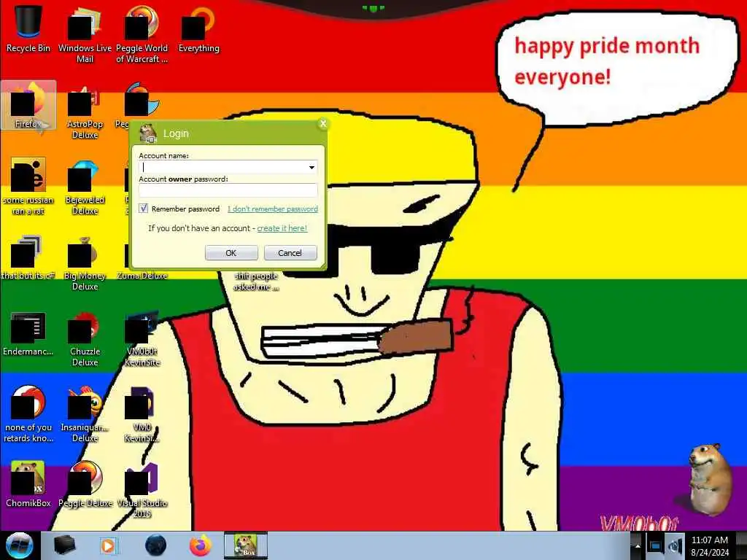Open the volume speaker tray icon
The image size is (747, 560).
coord(675,545)
